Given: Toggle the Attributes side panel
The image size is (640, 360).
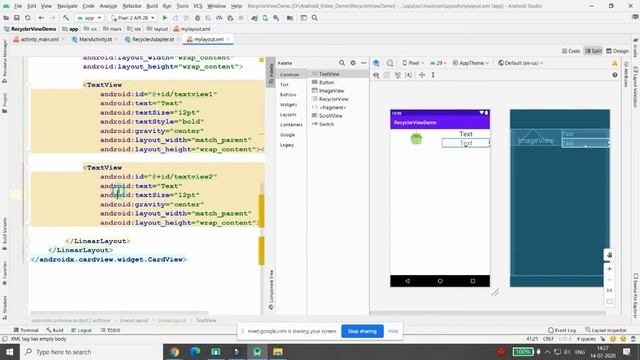Looking at the screenshot, I should 626,74.
